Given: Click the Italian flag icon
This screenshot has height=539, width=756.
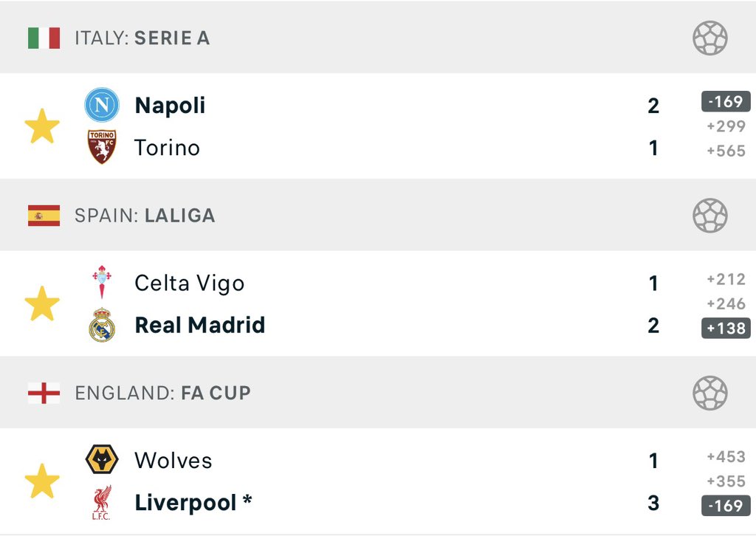Looking at the screenshot, I should click(x=44, y=38).
